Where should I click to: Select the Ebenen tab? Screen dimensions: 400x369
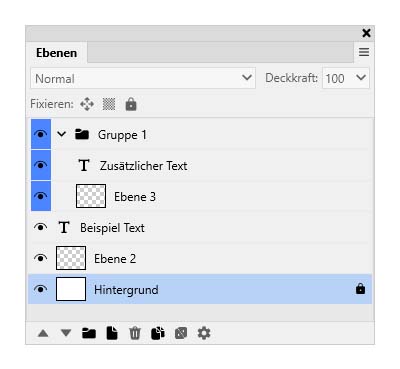coord(57,53)
